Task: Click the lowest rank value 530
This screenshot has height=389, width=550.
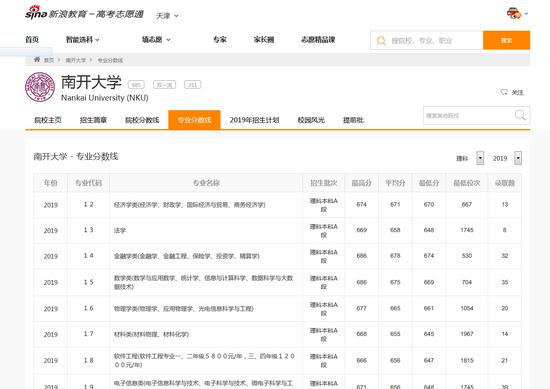Action: tap(467, 256)
